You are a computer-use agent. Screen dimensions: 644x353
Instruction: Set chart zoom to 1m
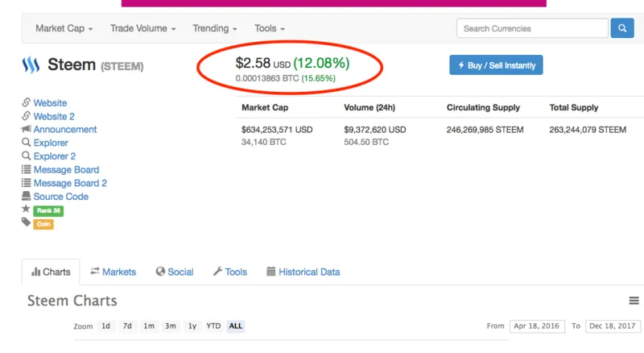point(149,326)
